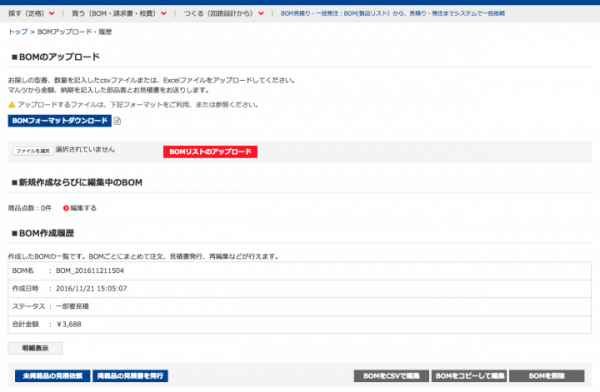Click BOM name text BOM_201611211504
Screen dimensions: 600x392
point(90,271)
